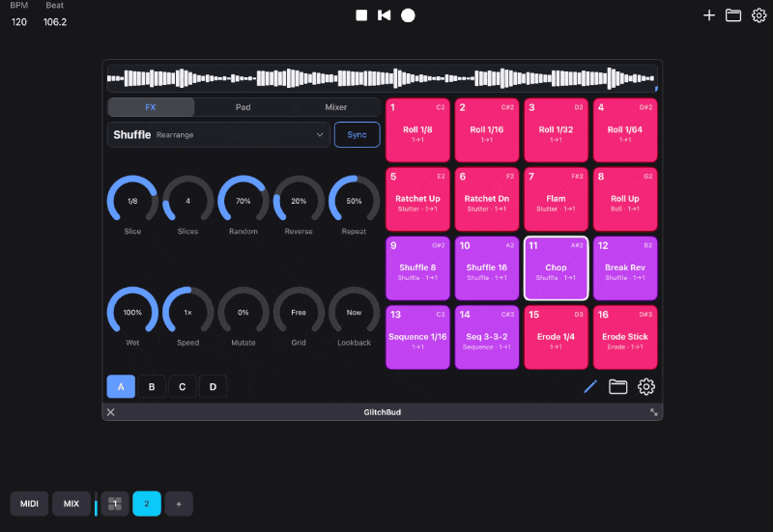
Task: Close the GlitchBud plugin window
Action: click(x=111, y=412)
